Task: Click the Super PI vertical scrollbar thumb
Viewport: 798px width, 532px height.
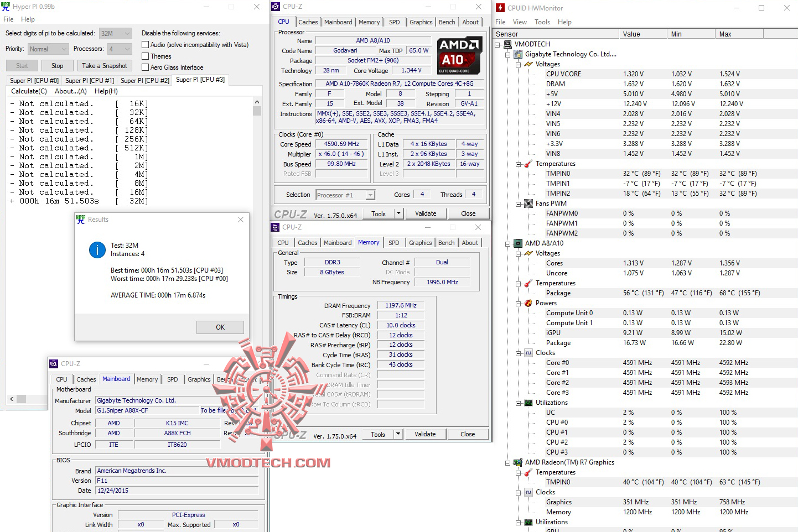Action: [257, 111]
